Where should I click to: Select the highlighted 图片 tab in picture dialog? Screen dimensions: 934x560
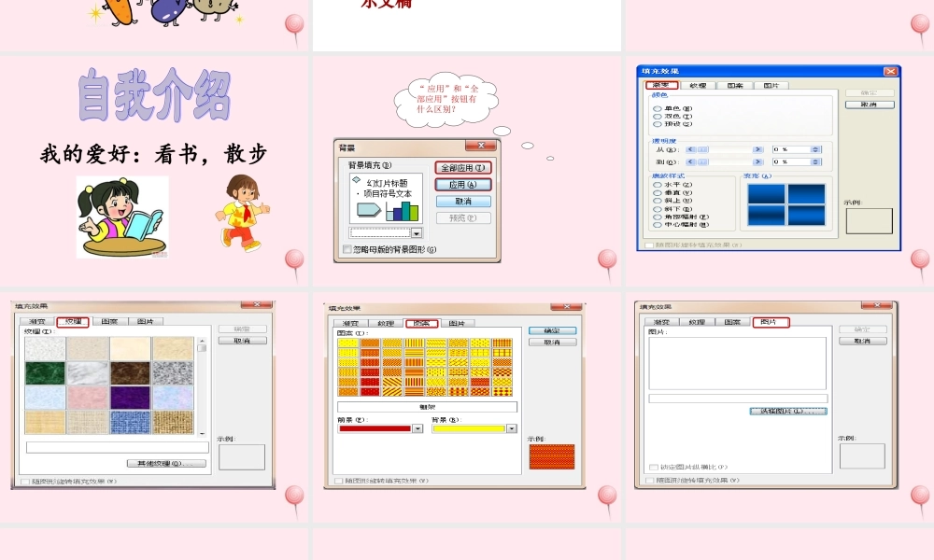click(x=771, y=322)
